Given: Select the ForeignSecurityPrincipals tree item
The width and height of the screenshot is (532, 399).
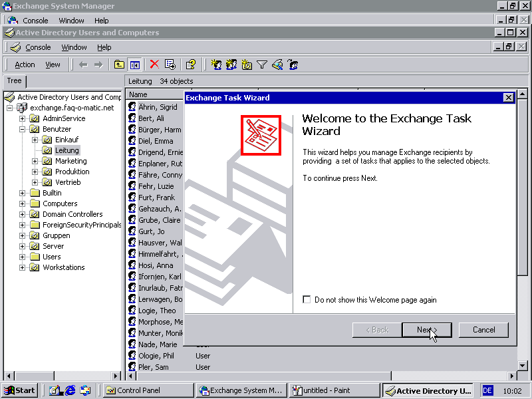Looking at the screenshot, I should [x=82, y=225].
